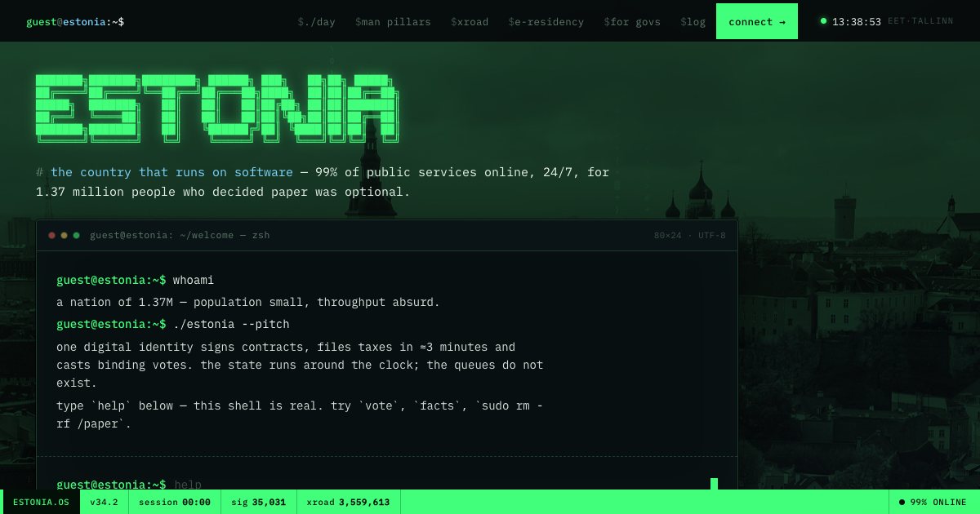Click the 99% ONLINE status indicator

tap(933, 502)
